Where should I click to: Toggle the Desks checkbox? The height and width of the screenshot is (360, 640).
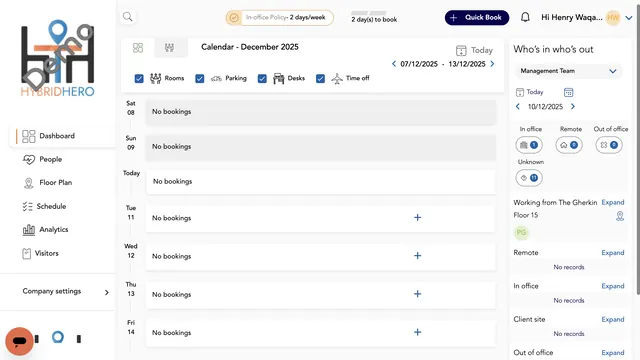click(262, 78)
